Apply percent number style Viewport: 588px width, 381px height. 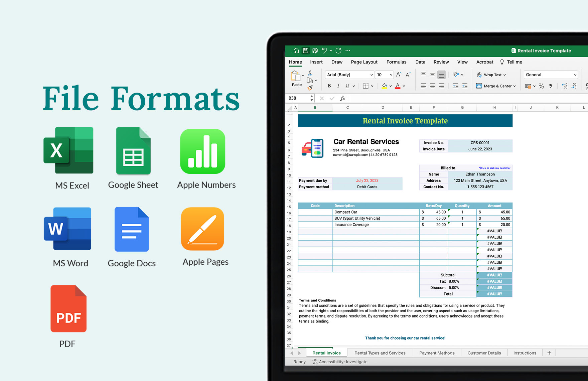542,86
